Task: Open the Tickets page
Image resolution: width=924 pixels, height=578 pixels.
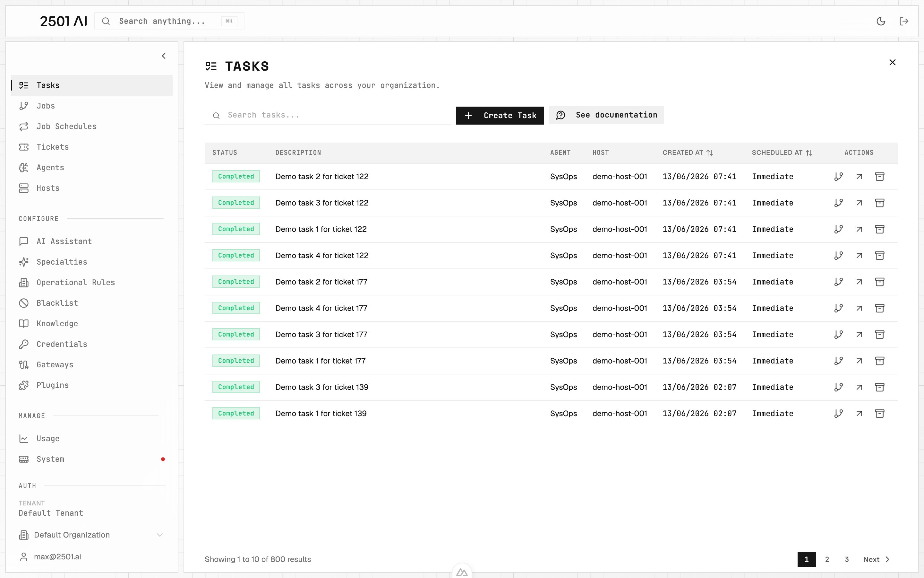Action: (x=92, y=147)
